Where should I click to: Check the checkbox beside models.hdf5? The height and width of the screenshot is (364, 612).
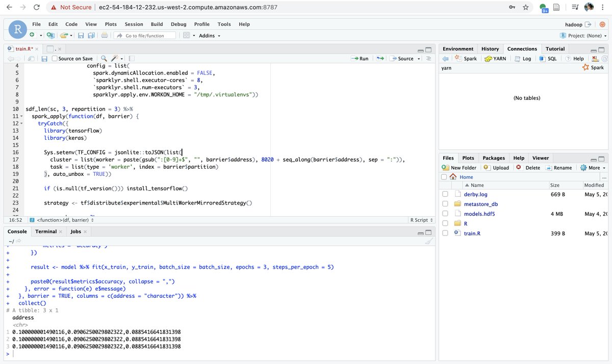pyautogui.click(x=445, y=213)
